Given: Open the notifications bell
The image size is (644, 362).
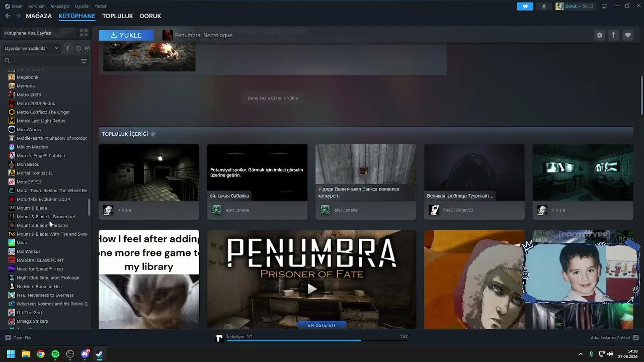Looking at the screenshot, I should 544,6.
